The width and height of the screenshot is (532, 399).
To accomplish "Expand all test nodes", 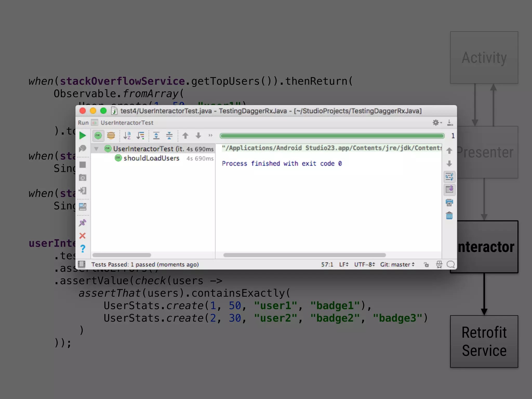I will (x=156, y=135).
